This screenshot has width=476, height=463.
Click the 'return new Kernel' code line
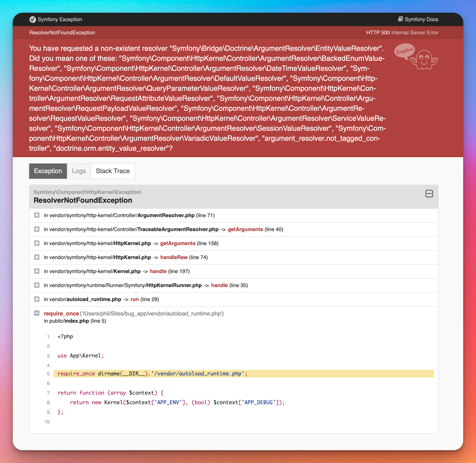click(x=177, y=402)
